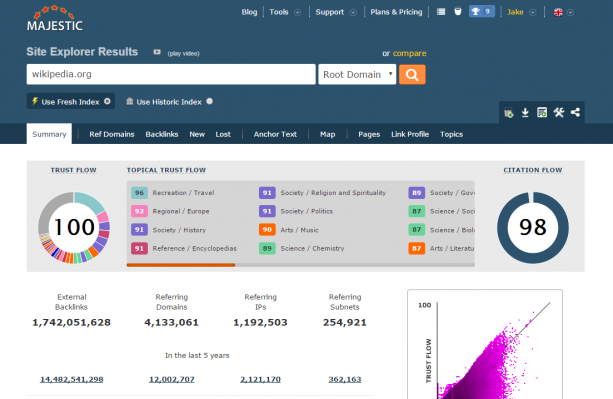Expand the Tools menu arrow
This screenshot has width=613, height=399.
298,13
